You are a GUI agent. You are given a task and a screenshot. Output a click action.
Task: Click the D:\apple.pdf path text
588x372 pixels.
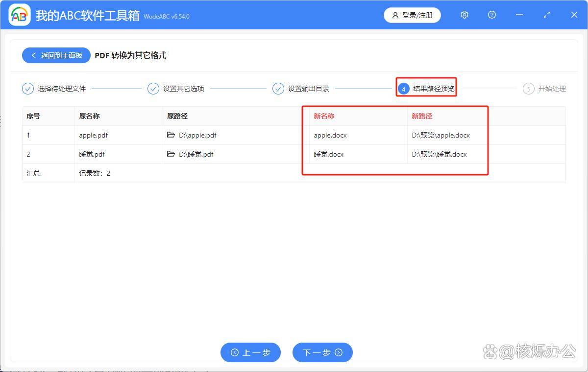197,135
